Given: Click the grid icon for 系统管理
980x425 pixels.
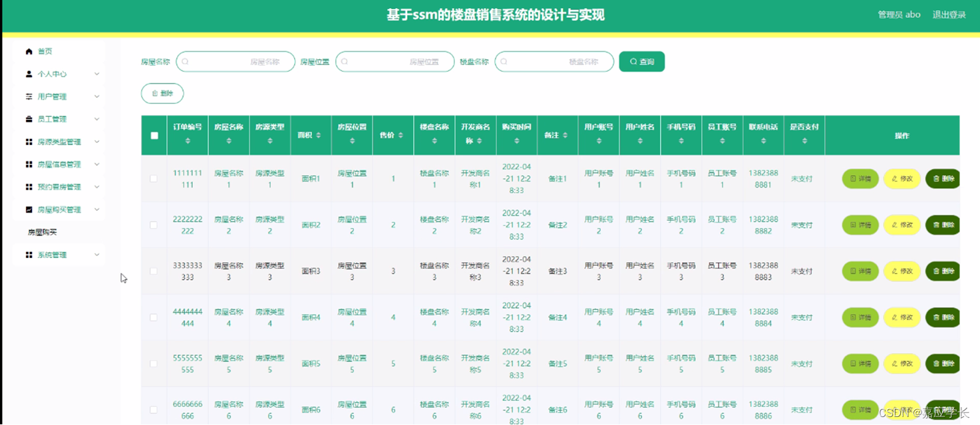Looking at the screenshot, I should (x=29, y=255).
